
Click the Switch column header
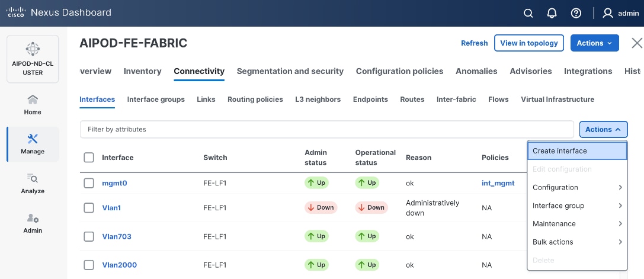tap(215, 158)
